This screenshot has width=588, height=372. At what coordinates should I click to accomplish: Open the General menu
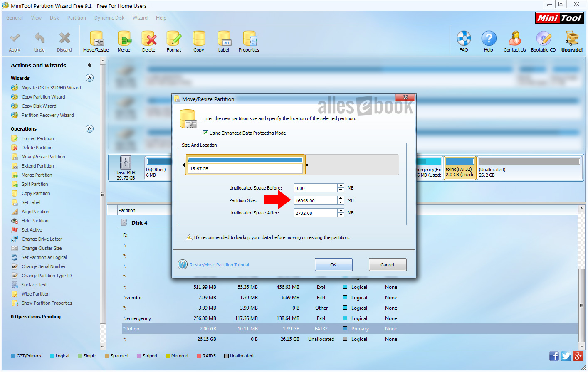[15, 18]
